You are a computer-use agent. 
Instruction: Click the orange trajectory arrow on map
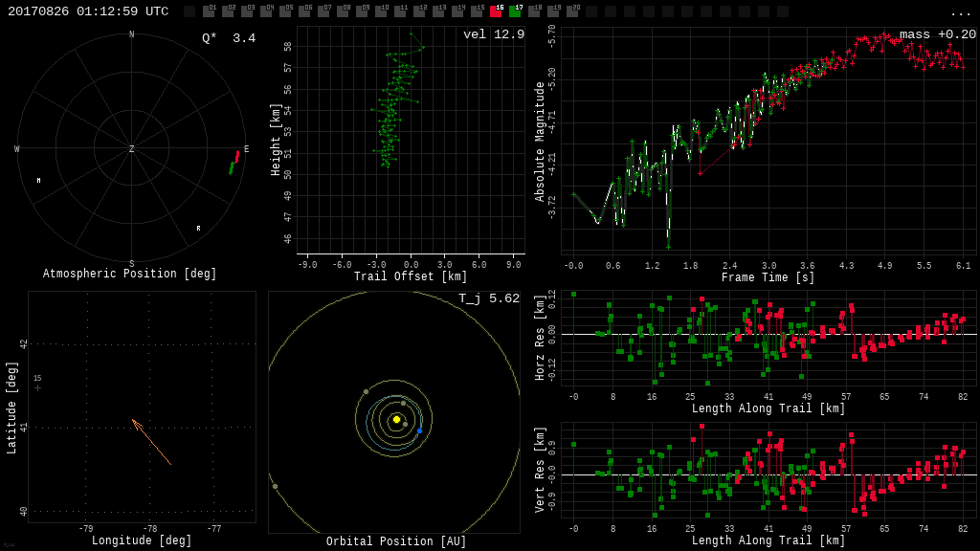(x=151, y=442)
